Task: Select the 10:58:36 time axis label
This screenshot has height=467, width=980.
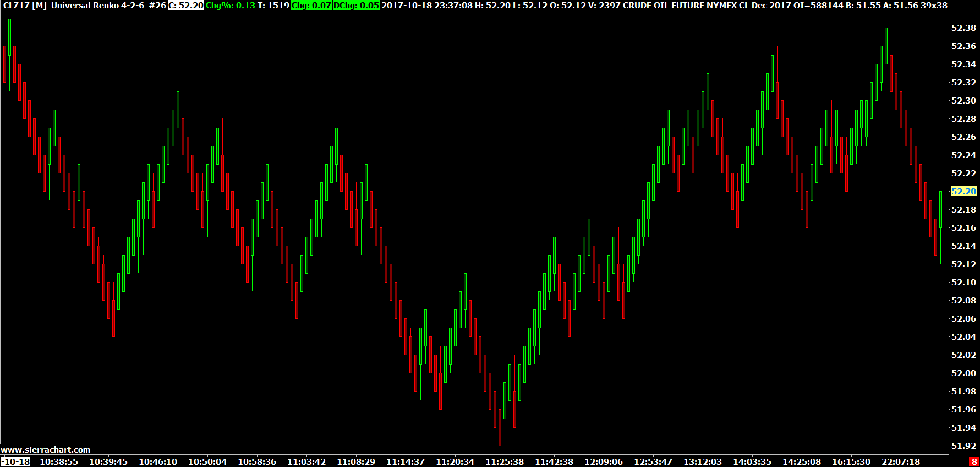Action: point(257,462)
